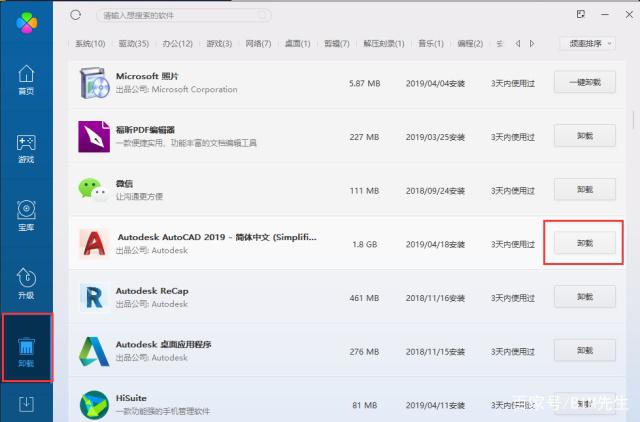The height and width of the screenshot is (422, 640).
Task: Click the Autodesk AutoCAD 2019 icon
Action: pos(95,243)
